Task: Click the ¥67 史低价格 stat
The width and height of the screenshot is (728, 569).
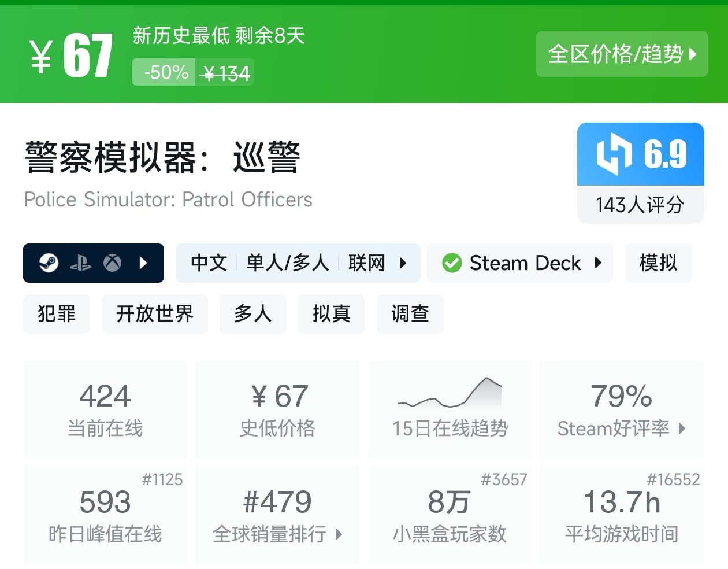Action: [x=277, y=409]
